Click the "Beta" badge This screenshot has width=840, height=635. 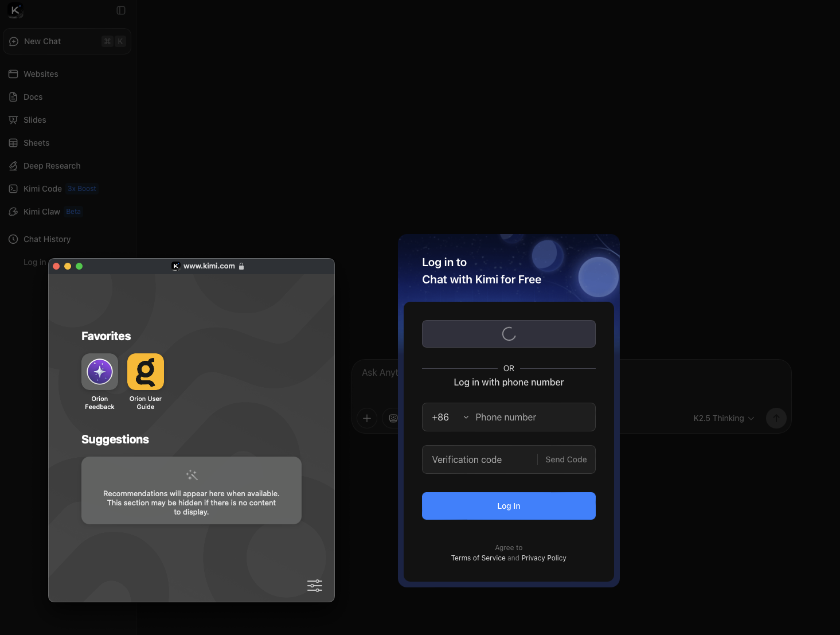pyautogui.click(x=73, y=212)
